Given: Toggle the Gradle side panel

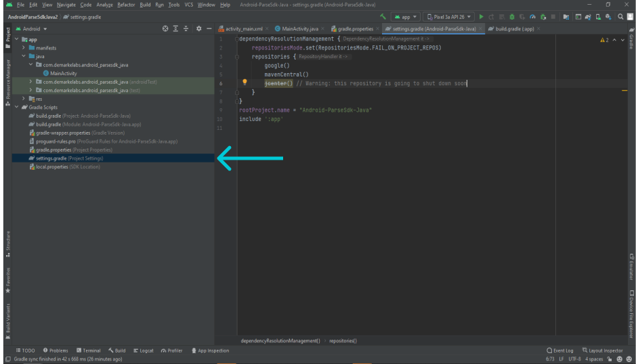Looking at the screenshot, I should [631, 38].
